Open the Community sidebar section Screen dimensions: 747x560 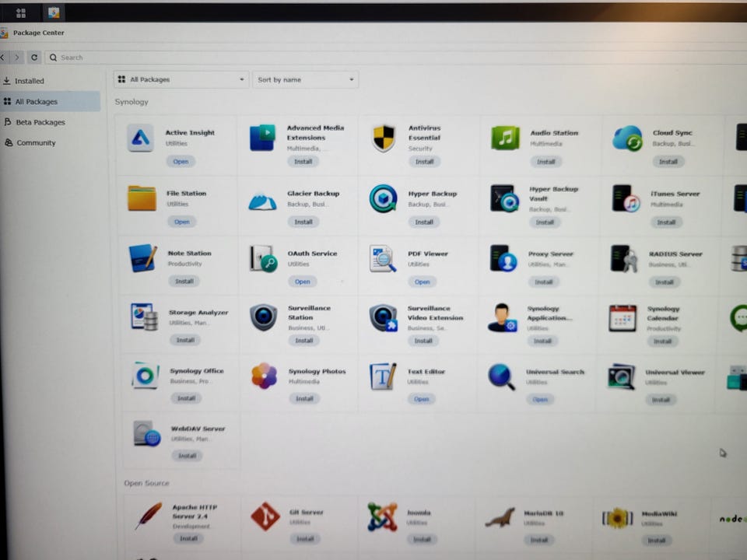coord(36,143)
